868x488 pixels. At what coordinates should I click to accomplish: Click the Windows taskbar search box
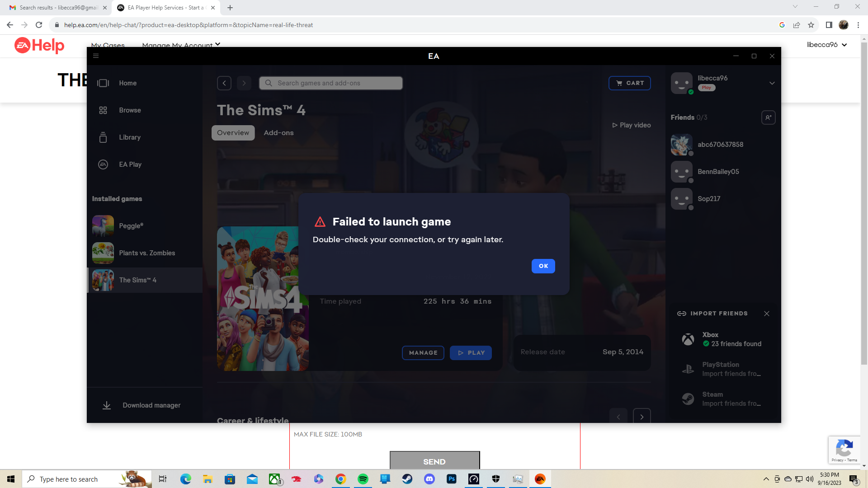(x=87, y=479)
